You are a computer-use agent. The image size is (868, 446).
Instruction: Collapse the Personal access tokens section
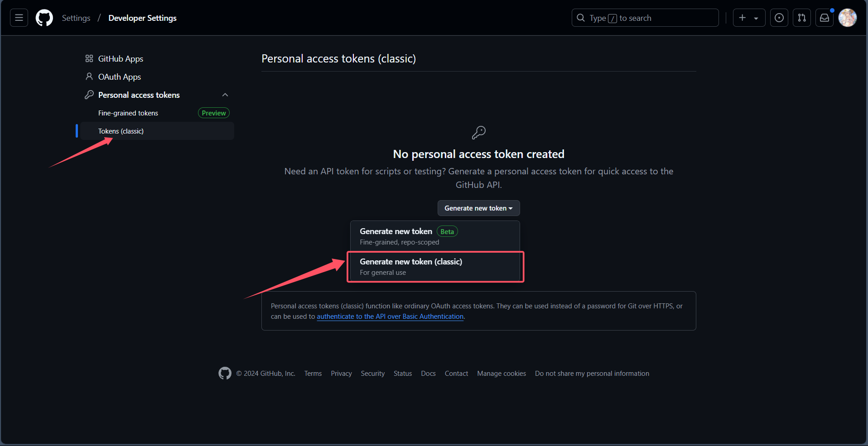click(x=225, y=95)
